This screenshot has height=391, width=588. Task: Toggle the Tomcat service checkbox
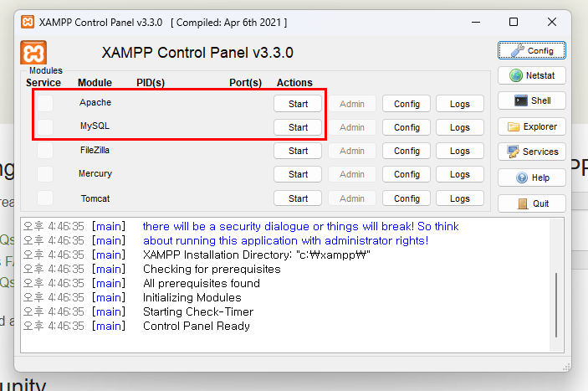[x=45, y=198]
